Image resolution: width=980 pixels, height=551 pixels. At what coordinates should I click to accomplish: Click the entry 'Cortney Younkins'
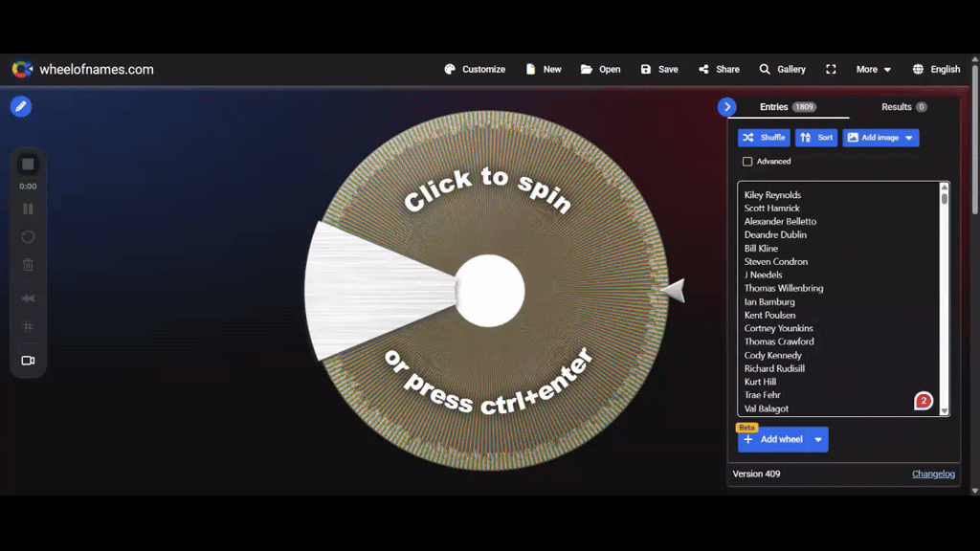click(778, 328)
